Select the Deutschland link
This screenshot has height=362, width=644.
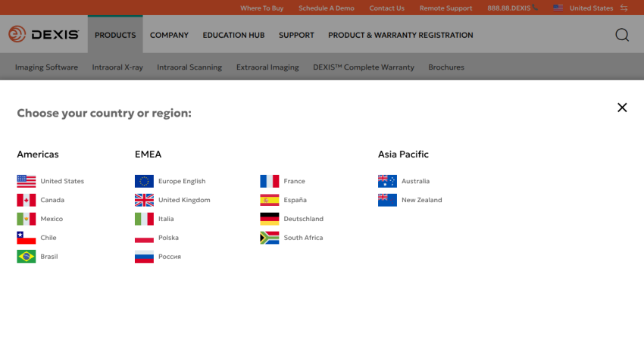[x=303, y=219]
